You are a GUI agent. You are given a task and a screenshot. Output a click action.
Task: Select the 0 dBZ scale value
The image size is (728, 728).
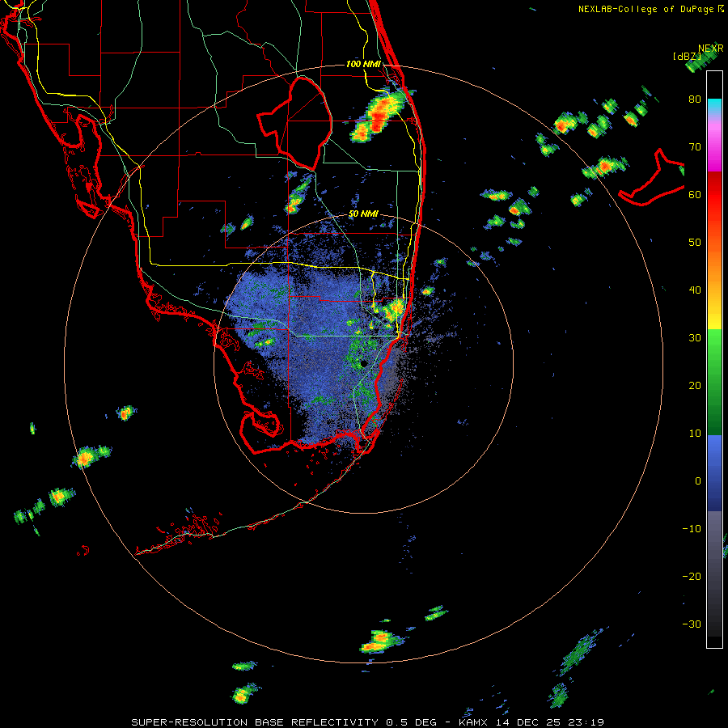coord(698,481)
